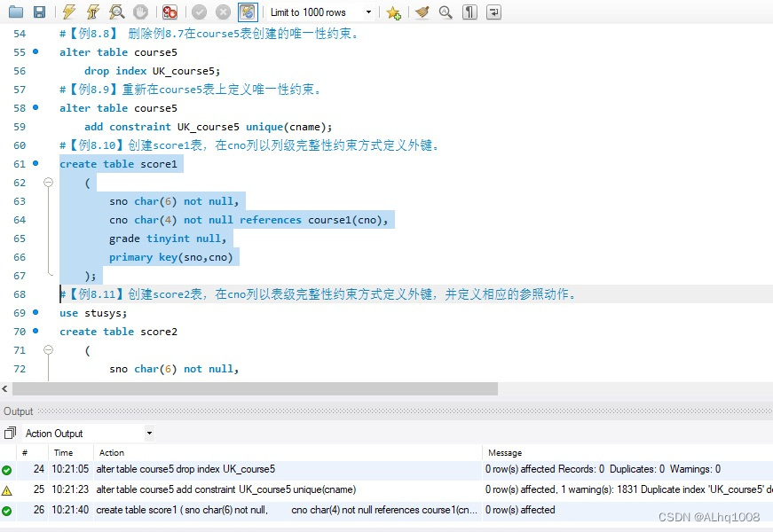Select output row 25 add constraint
The height and width of the screenshot is (532, 773).
[x=387, y=490]
